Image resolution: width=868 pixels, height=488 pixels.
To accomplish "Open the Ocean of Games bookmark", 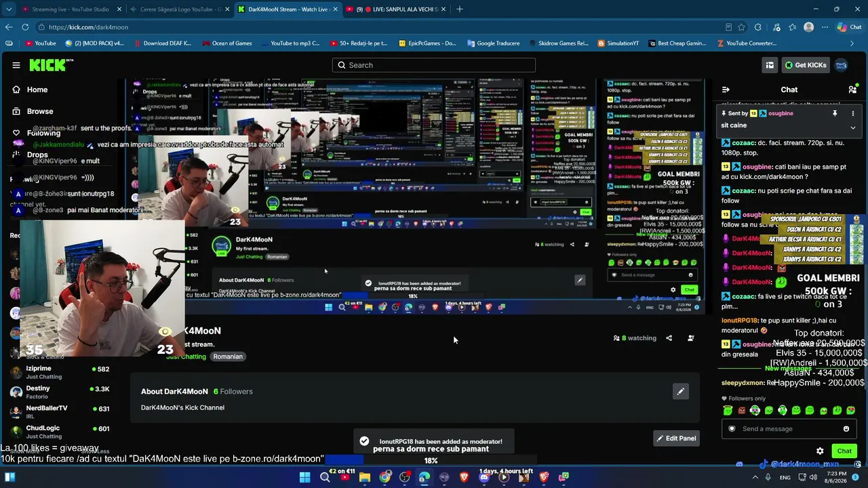I will click(226, 43).
